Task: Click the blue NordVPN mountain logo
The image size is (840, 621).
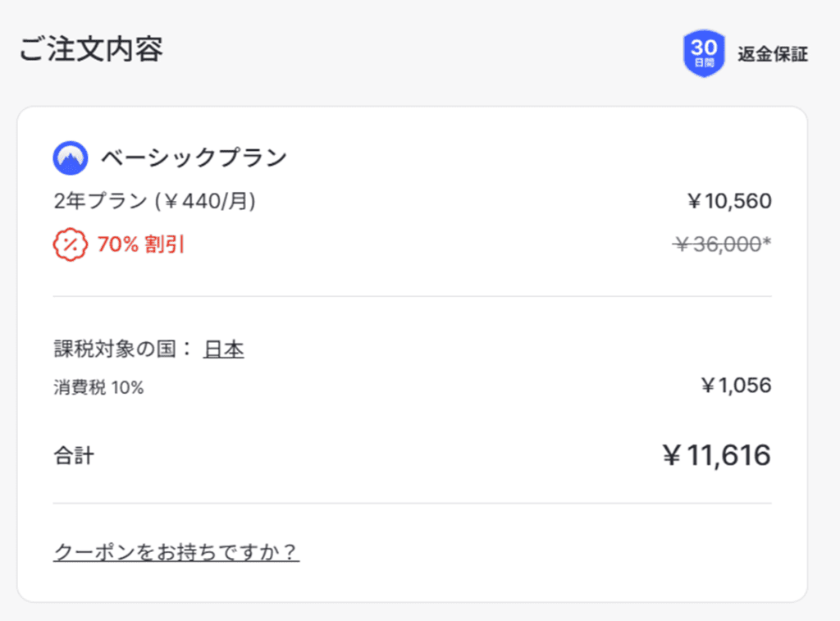Action: tap(71, 158)
